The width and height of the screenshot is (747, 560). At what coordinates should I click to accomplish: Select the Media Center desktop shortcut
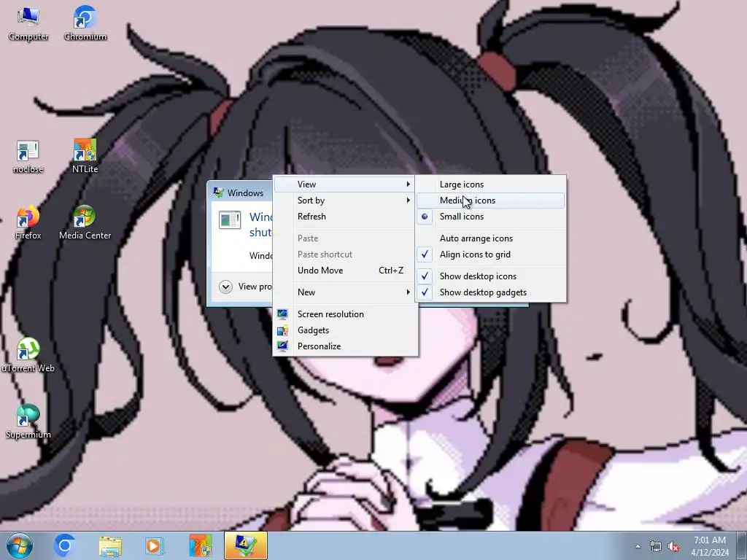[85, 223]
